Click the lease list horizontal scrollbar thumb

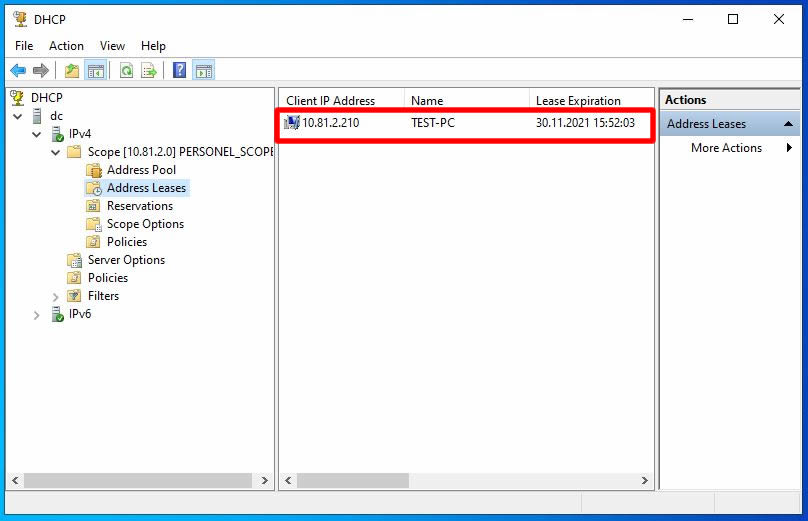(x=353, y=480)
